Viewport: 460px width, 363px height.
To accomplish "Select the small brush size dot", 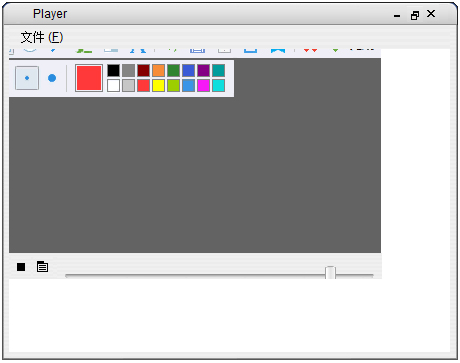I will (x=27, y=78).
